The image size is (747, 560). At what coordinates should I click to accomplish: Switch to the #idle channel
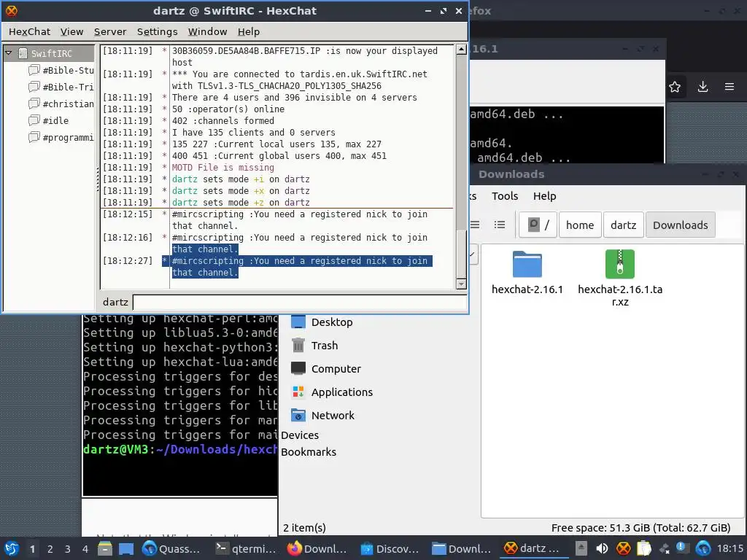click(x=55, y=121)
